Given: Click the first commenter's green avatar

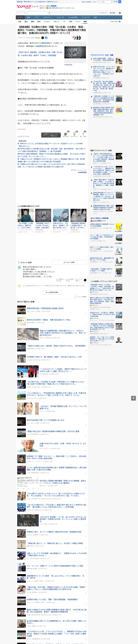Looking at the screenshot, I should [19, 267].
